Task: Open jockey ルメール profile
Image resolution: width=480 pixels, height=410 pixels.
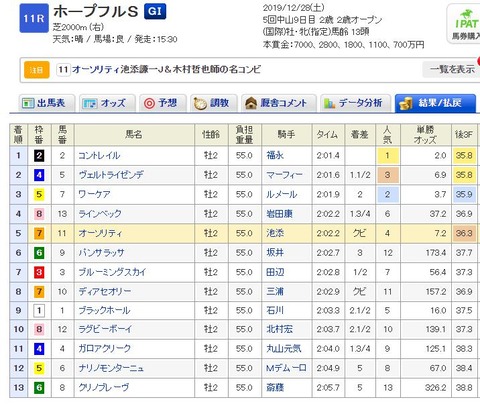Action: point(282,194)
